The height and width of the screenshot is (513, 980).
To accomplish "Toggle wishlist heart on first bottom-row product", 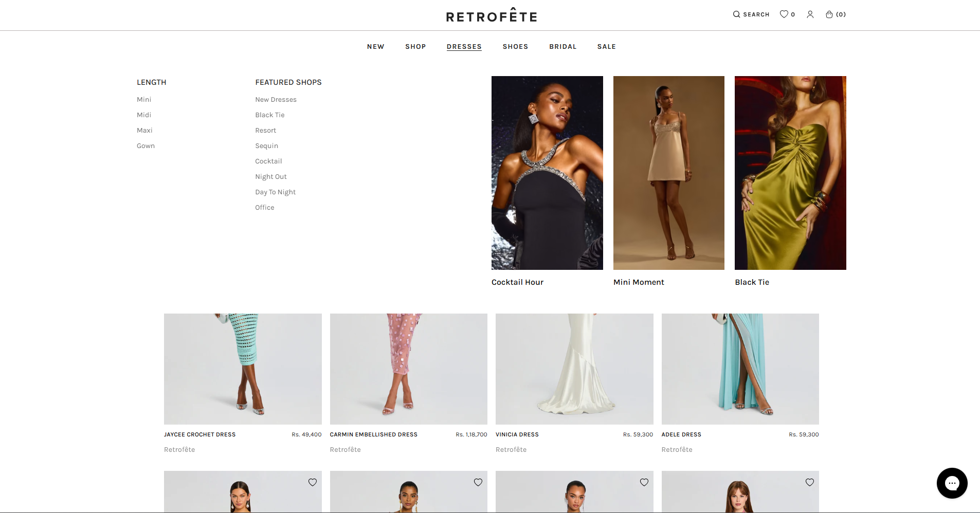I will 313,482.
